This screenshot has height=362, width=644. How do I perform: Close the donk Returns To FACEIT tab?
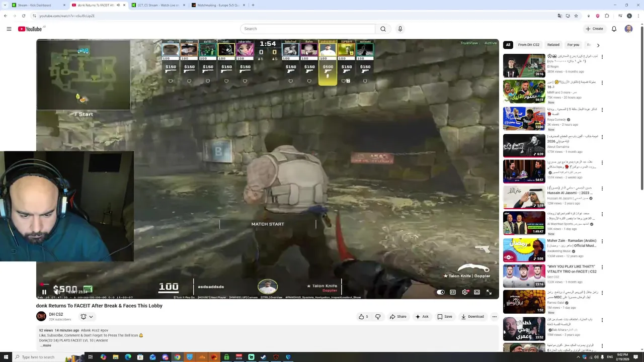tap(124, 5)
